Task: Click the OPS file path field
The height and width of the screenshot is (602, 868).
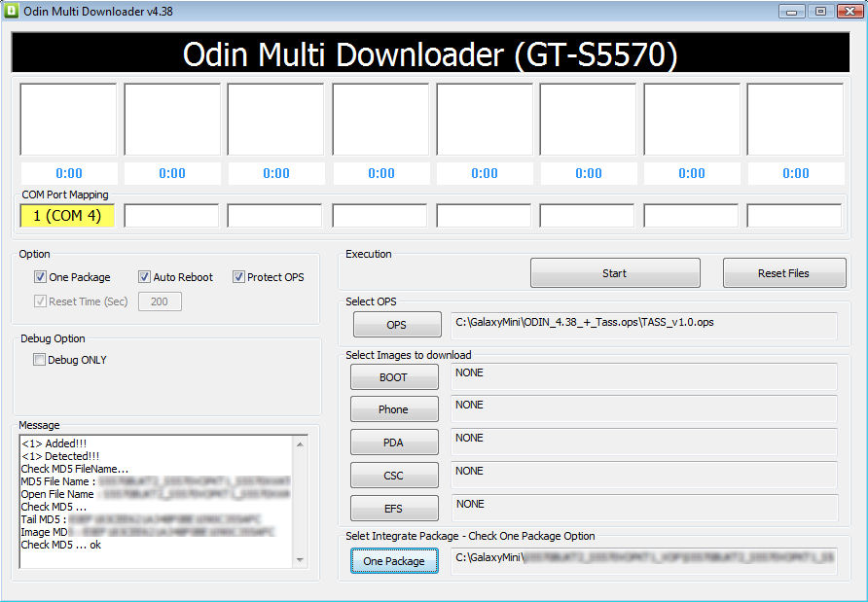Action: (644, 325)
